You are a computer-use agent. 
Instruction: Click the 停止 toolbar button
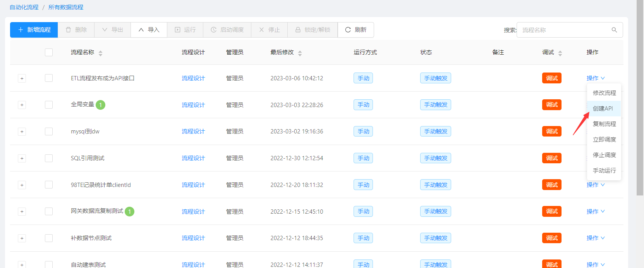pyautogui.click(x=270, y=30)
